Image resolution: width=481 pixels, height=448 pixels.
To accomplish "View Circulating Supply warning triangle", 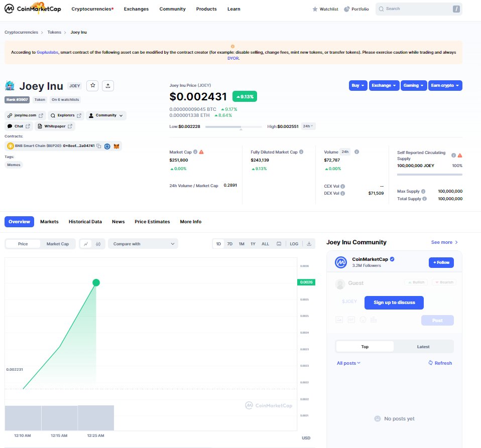I will click(460, 156).
